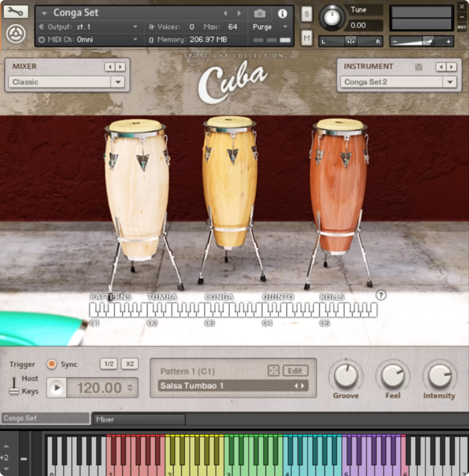Image resolution: width=469 pixels, height=476 pixels.
Task: Click the circular performance view icon
Action: tap(15, 34)
